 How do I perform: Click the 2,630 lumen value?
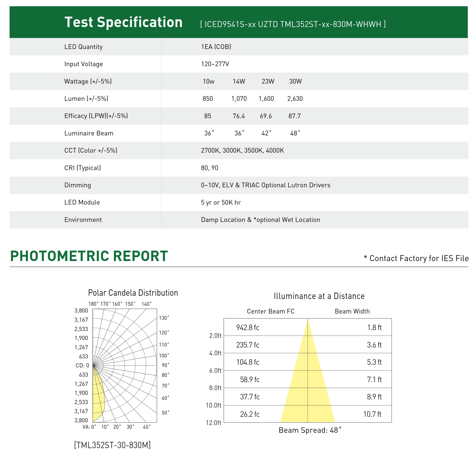click(295, 99)
